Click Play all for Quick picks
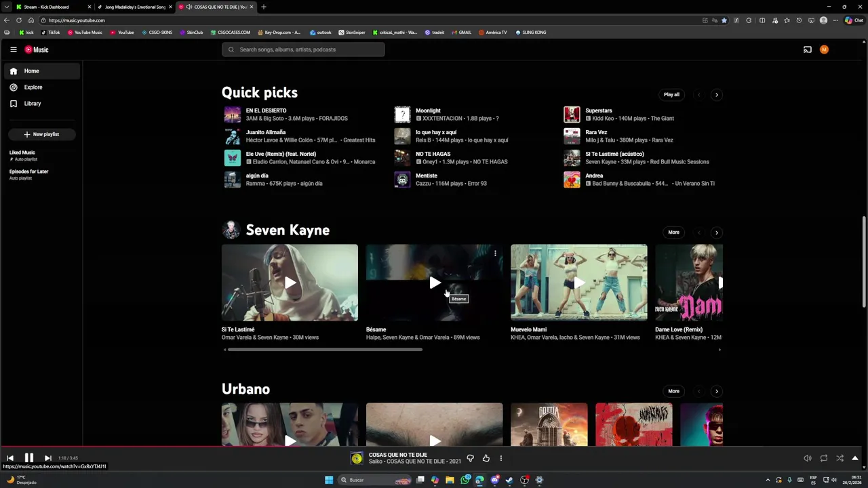Viewport: 868px width, 488px height. pyautogui.click(x=671, y=95)
